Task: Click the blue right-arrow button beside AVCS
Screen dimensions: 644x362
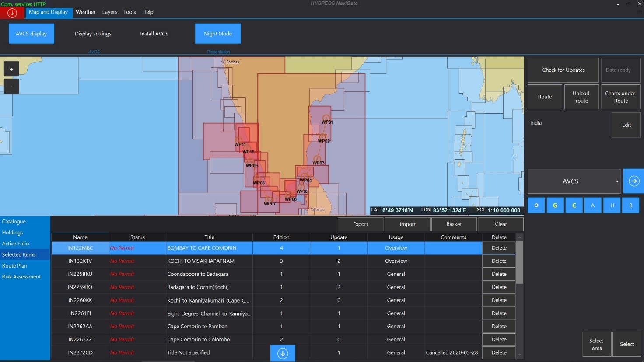Action: pos(633,181)
